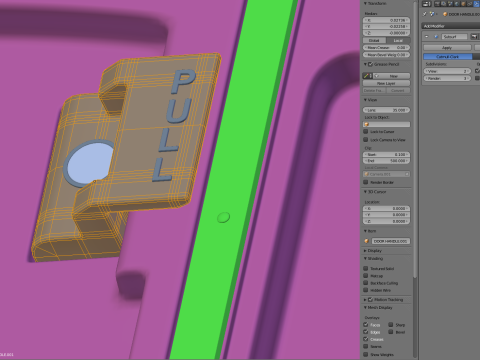Click the Clip End value field
This screenshot has height=360, width=480.
(x=386, y=161)
